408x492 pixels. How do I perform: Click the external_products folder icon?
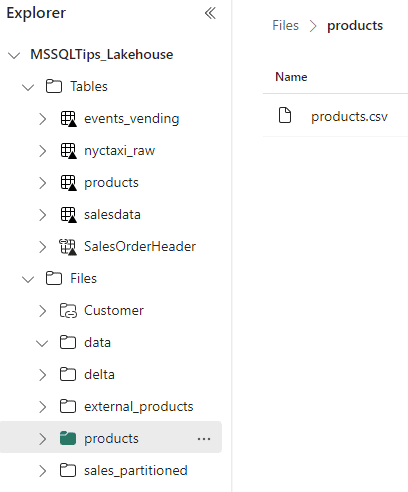click(x=68, y=406)
